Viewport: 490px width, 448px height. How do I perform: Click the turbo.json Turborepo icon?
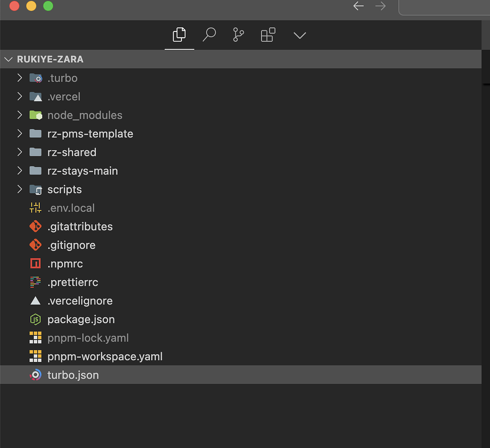35,375
